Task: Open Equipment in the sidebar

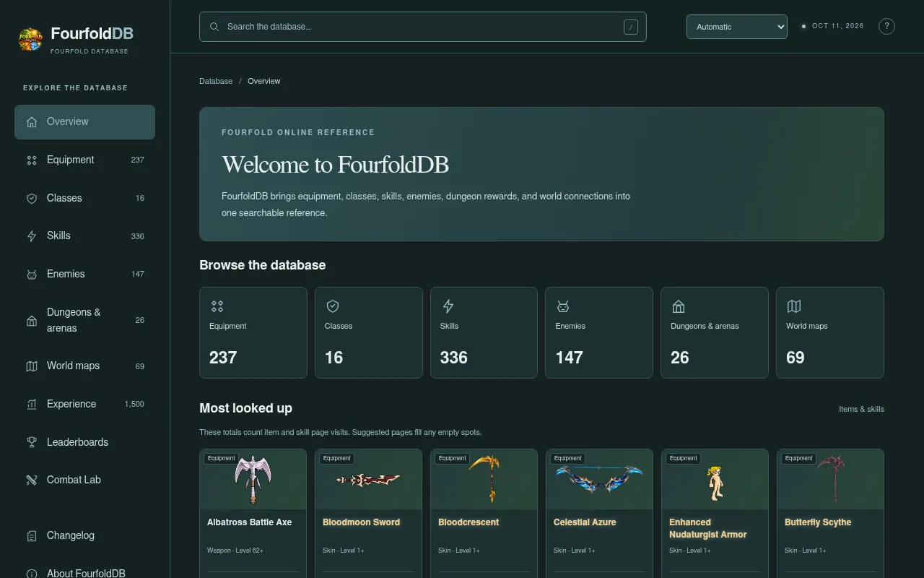Action: pyautogui.click(x=84, y=160)
